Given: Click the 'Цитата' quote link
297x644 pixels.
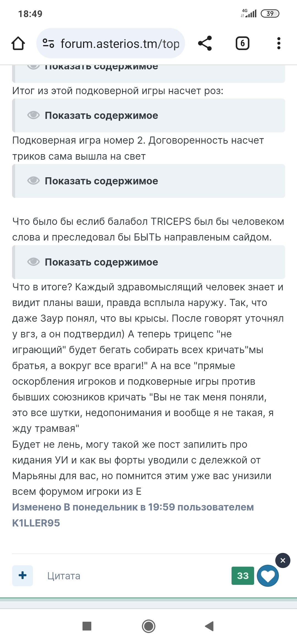Looking at the screenshot, I should point(64,576).
